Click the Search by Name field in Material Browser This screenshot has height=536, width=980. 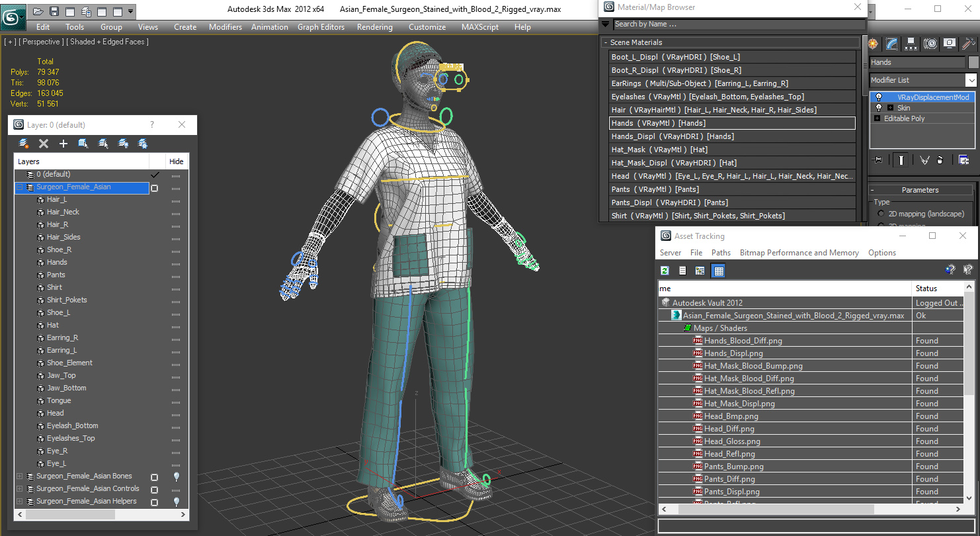739,24
